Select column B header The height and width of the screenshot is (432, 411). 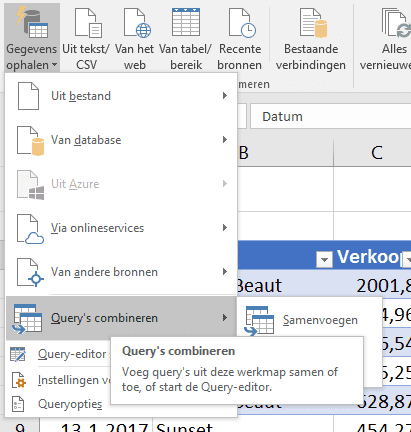(x=285, y=153)
